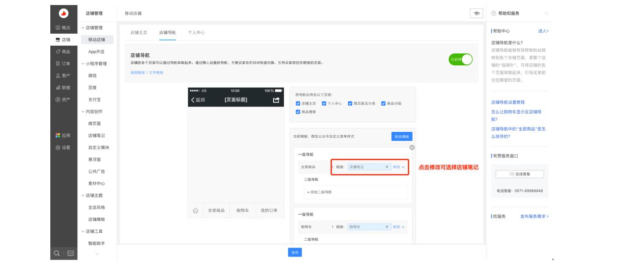Switch to the 个人中心 tab
Screen dimensions: 644x267
point(196,33)
